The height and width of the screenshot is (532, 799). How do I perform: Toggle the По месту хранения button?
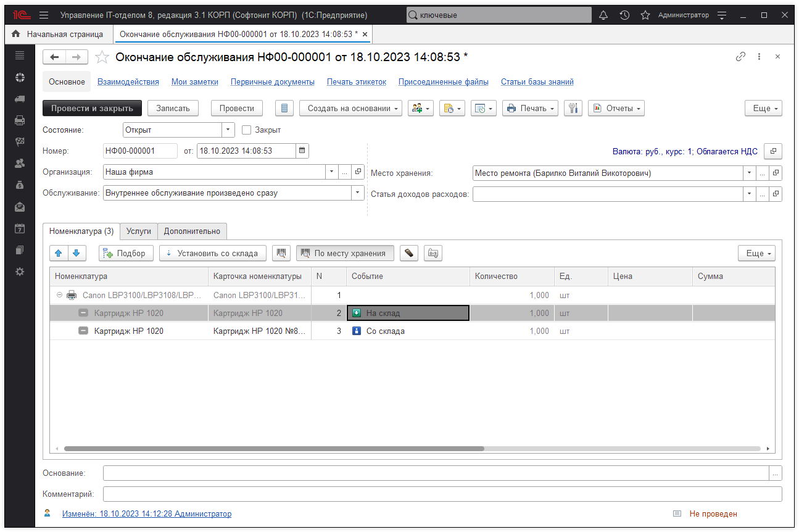click(345, 253)
